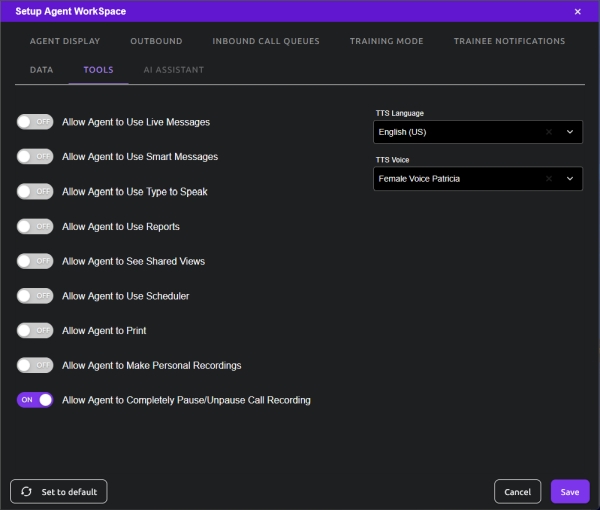Enable Allow Agent to Use Scheduler
The image size is (600, 510).
[35, 296]
